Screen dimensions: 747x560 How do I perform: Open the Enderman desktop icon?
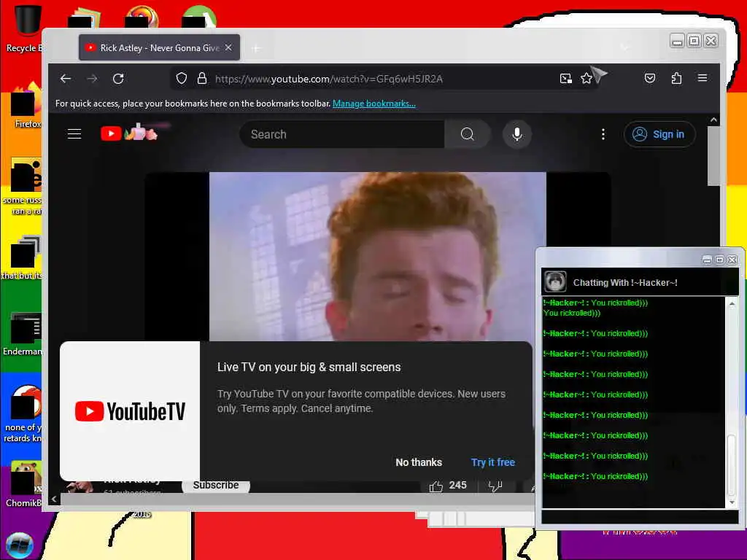click(x=24, y=333)
